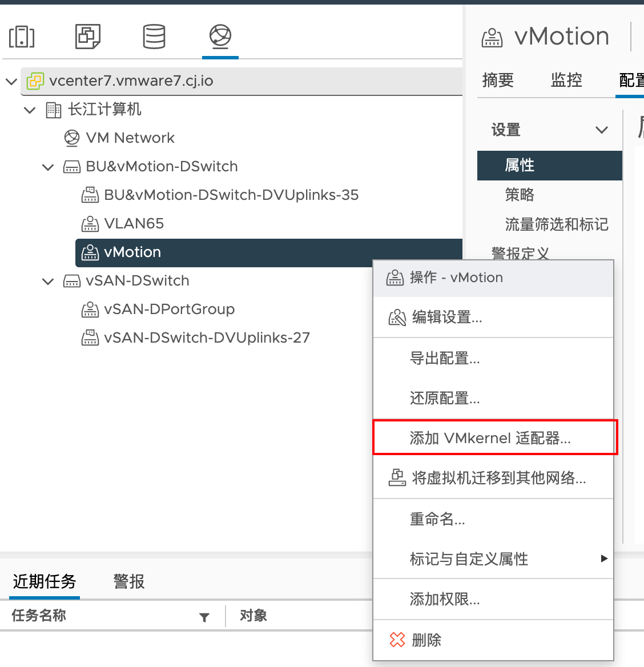Select 长江计算机 datacenter in the tree
Screen dimensions: 644x667
pos(104,109)
